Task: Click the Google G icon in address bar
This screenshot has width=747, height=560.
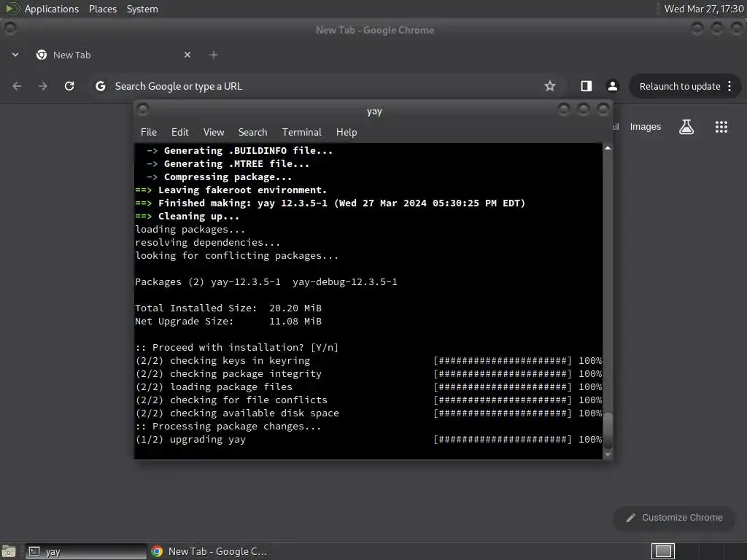Action: pyautogui.click(x=101, y=86)
